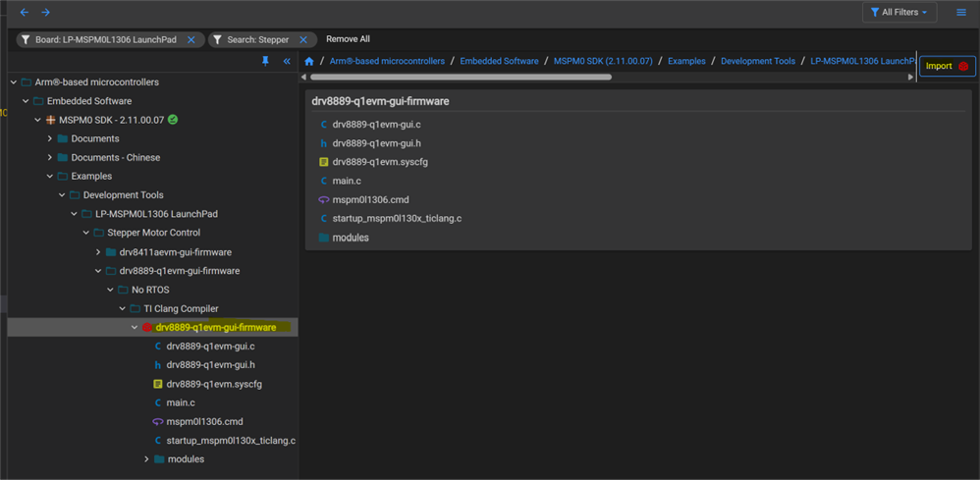Remove the Board LP-MSPM0L1306 LaunchPad filter
The height and width of the screenshot is (480, 980).
coord(191,39)
